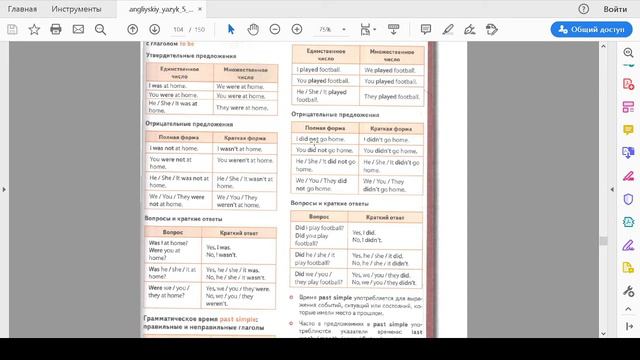Expand the left navigation pane arrow
Image resolution: width=640 pixels, height=360 pixels.
pyautogui.click(x=4, y=189)
